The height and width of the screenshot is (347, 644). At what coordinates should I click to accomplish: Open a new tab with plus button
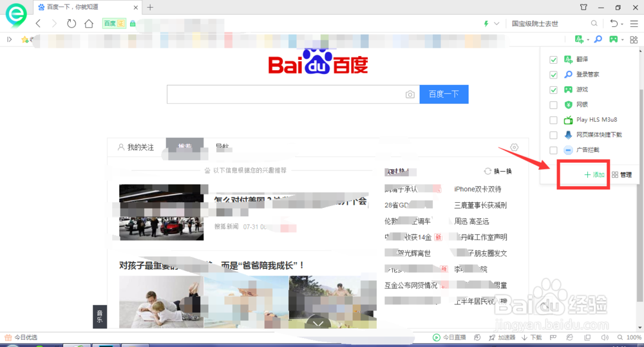click(150, 7)
